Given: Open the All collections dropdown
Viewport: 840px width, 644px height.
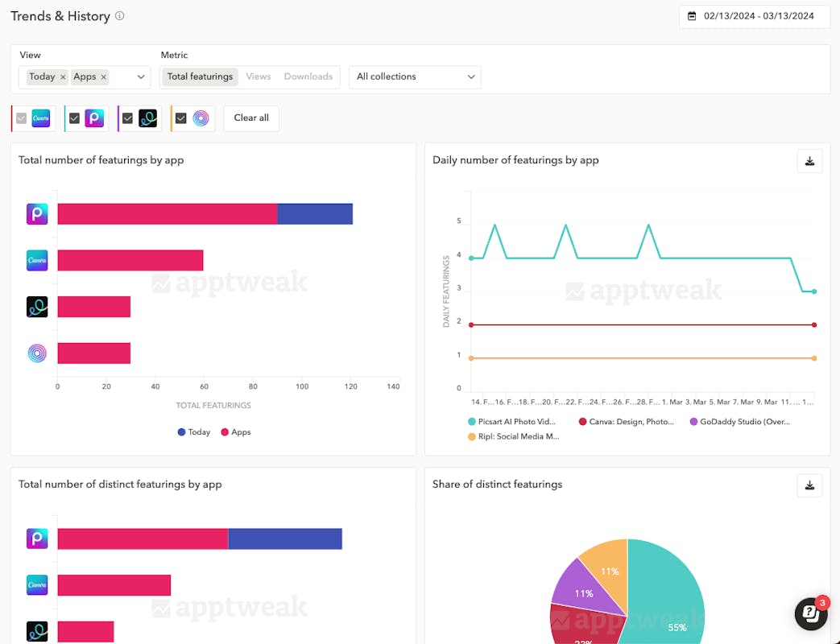Looking at the screenshot, I should [x=415, y=77].
